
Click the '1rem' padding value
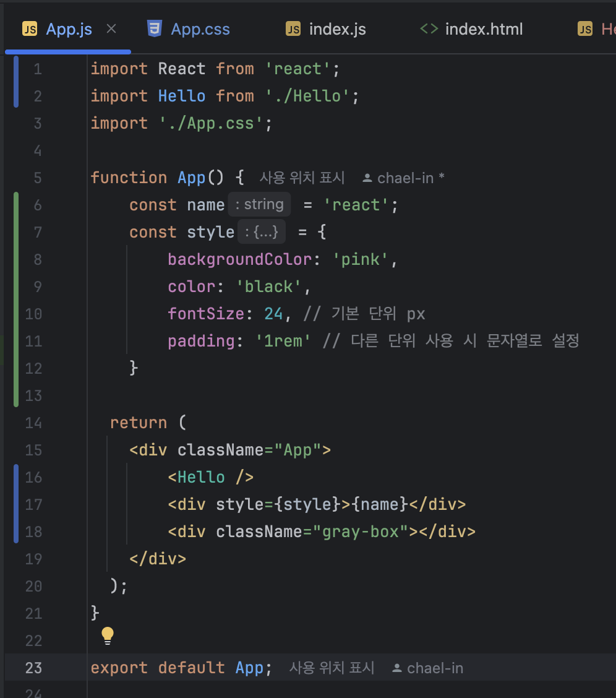pyautogui.click(x=283, y=341)
